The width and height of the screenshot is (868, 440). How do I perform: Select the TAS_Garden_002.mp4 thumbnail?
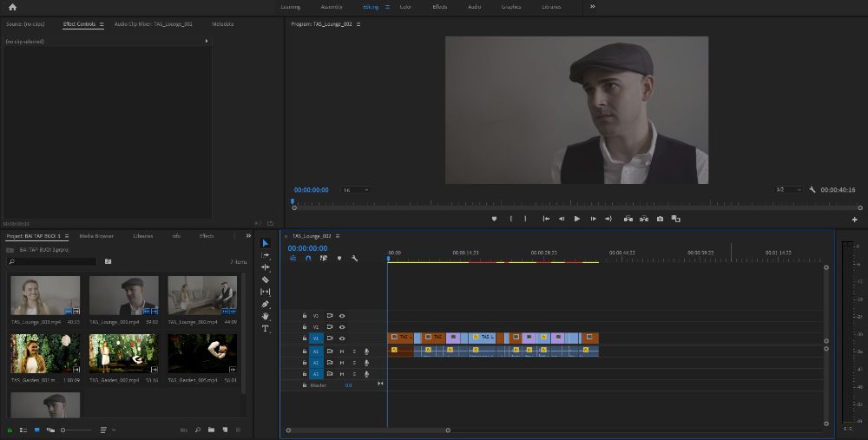[x=124, y=354]
